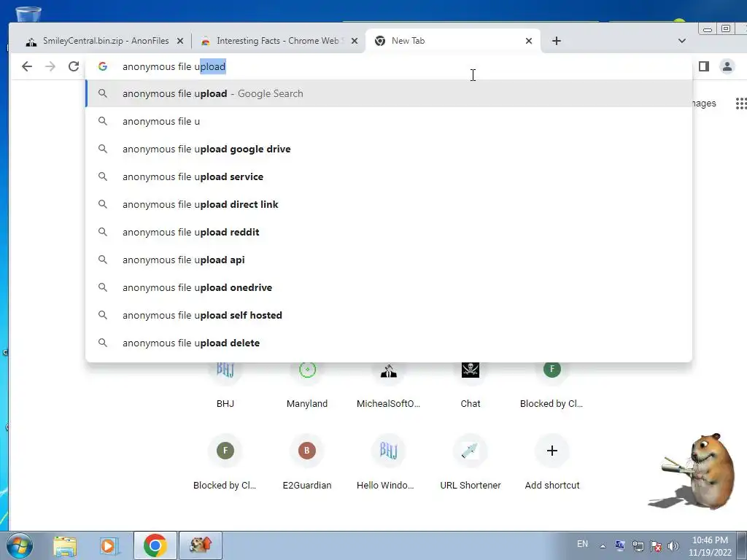This screenshot has width=747, height=560.
Task: Open the side panel icon
Action: tap(704, 66)
